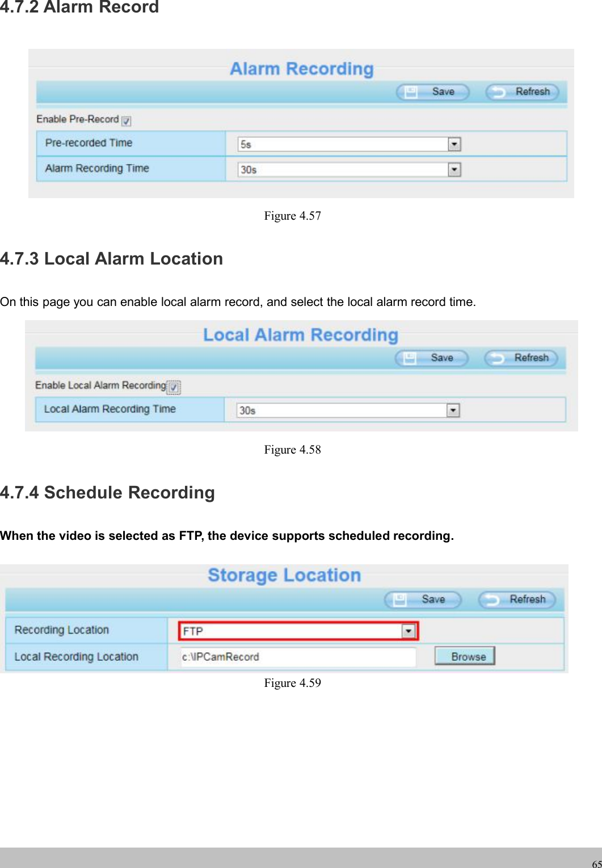Click the Refresh button in Local Alarm Recording
The image size is (602, 868).
[x=521, y=358]
